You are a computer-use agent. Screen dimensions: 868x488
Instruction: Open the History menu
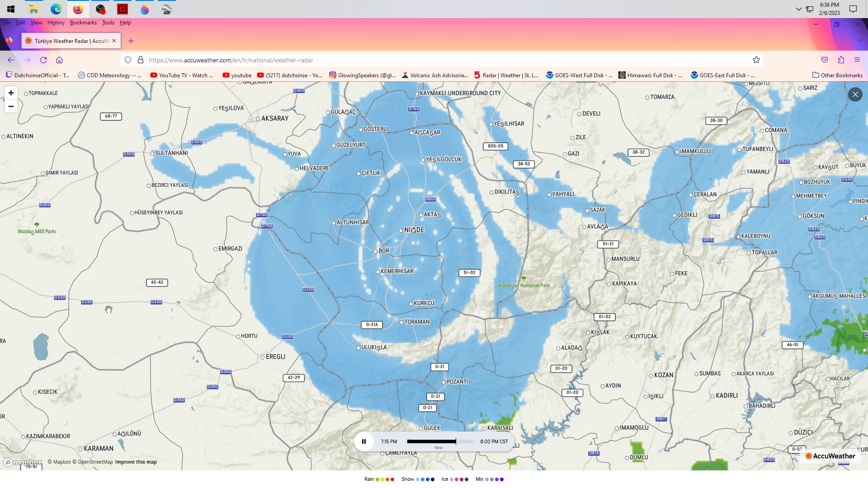(x=56, y=23)
